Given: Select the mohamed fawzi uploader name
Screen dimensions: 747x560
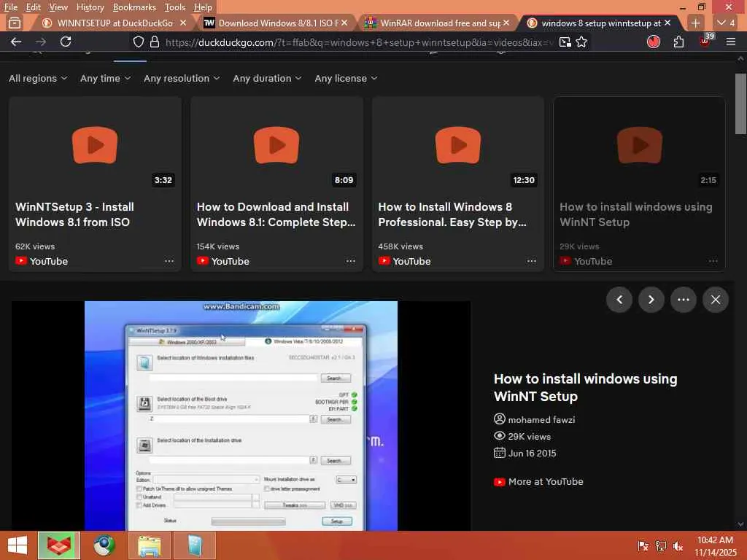Looking at the screenshot, I should (x=541, y=419).
